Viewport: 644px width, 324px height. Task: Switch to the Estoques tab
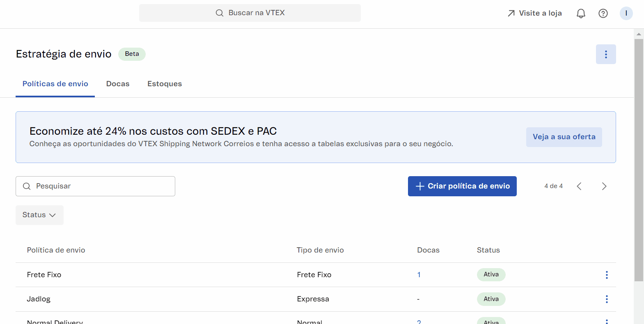(165, 84)
